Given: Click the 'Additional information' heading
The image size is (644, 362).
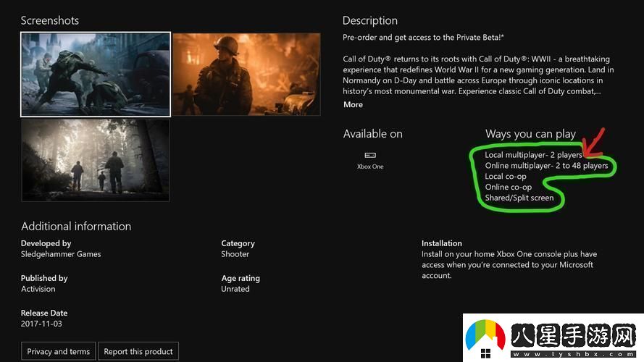Looking at the screenshot, I should click(76, 226).
